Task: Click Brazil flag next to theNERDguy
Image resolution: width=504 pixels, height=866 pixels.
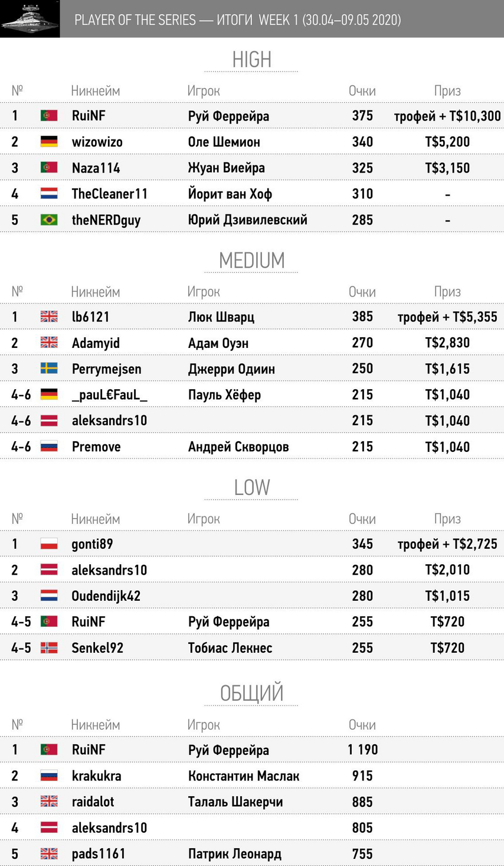Action: [x=49, y=220]
